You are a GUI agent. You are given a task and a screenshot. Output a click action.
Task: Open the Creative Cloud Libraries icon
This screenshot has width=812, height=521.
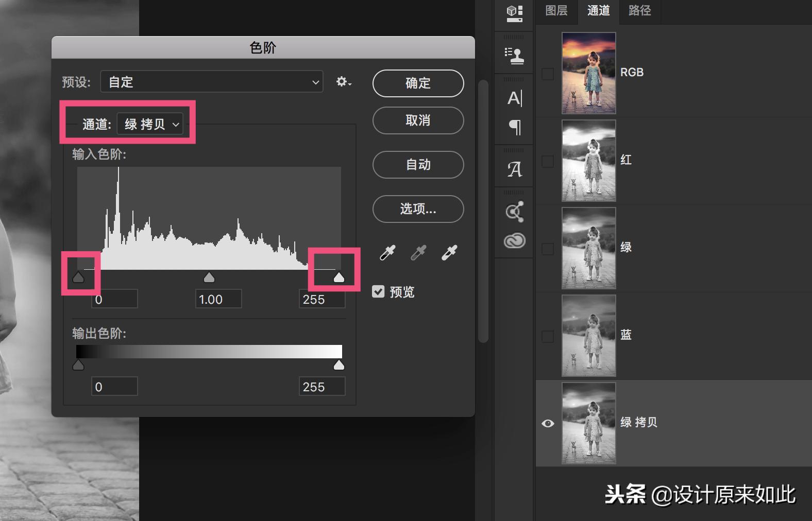click(515, 240)
